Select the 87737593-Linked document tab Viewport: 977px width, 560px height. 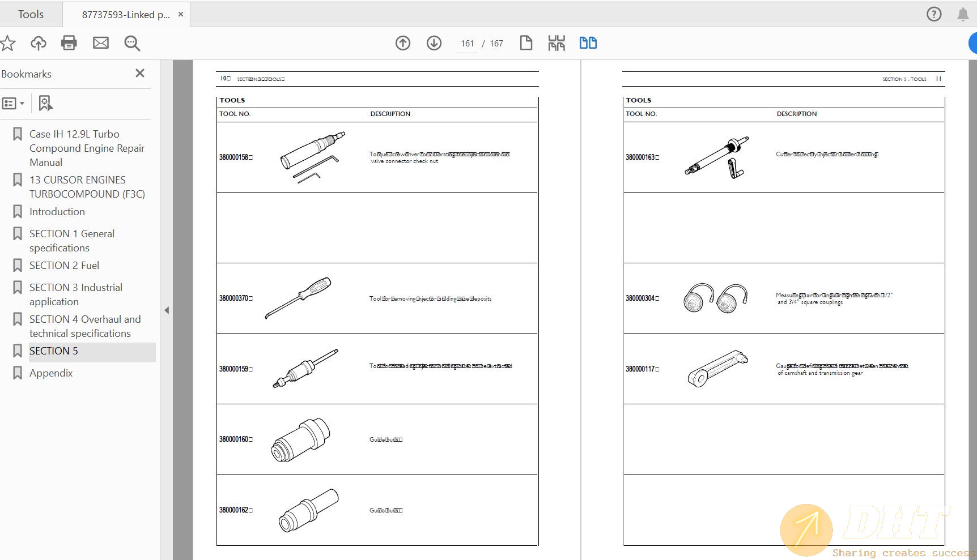tap(125, 15)
